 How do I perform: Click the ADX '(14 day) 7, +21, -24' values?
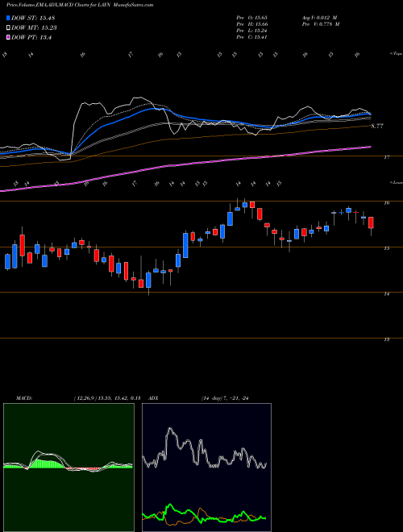pyautogui.click(x=224, y=398)
